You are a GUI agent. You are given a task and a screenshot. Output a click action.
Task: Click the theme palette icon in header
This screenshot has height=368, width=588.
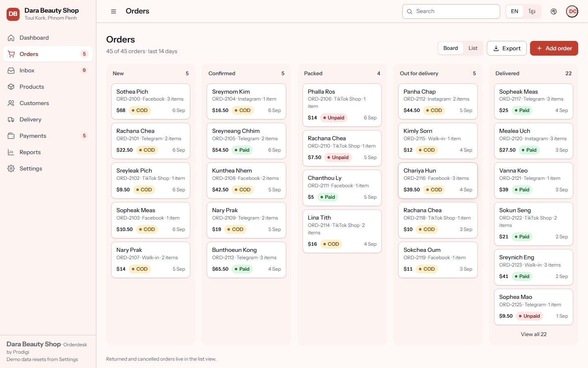tap(554, 11)
